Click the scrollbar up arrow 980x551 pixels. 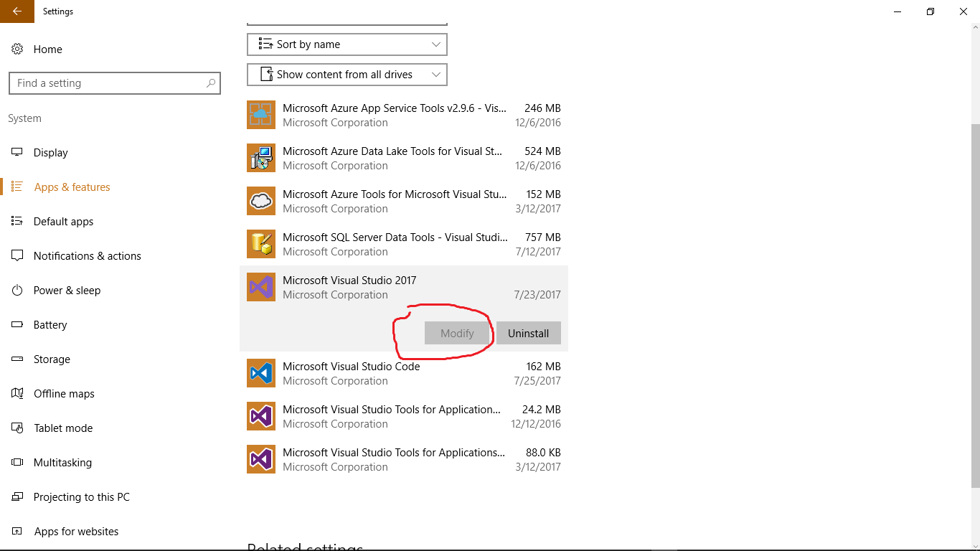tap(974, 29)
